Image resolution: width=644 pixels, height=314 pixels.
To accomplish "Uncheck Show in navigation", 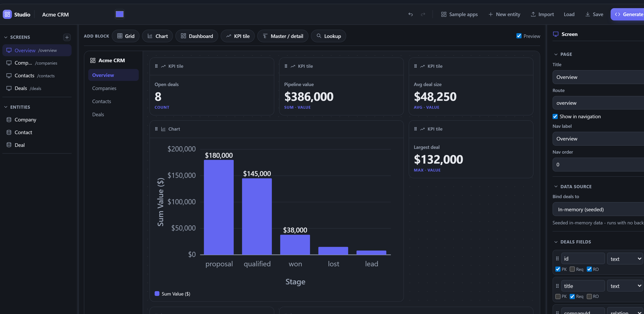I will [555, 116].
